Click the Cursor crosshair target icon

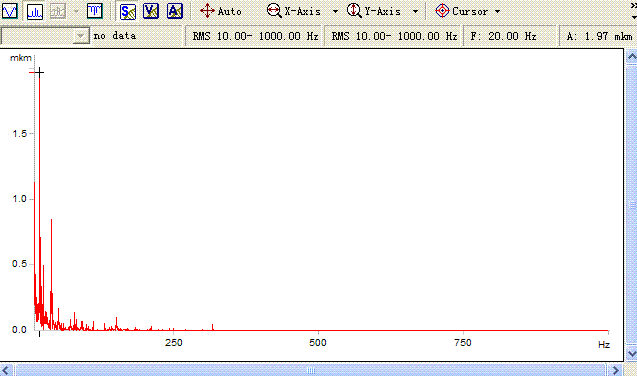442,11
